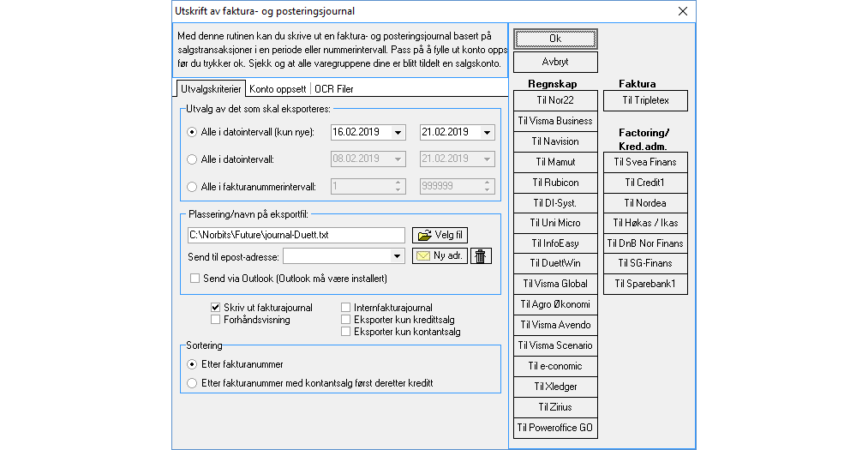Export Til Zirius
Viewport: 868px width, 450px height.
click(555, 407)
